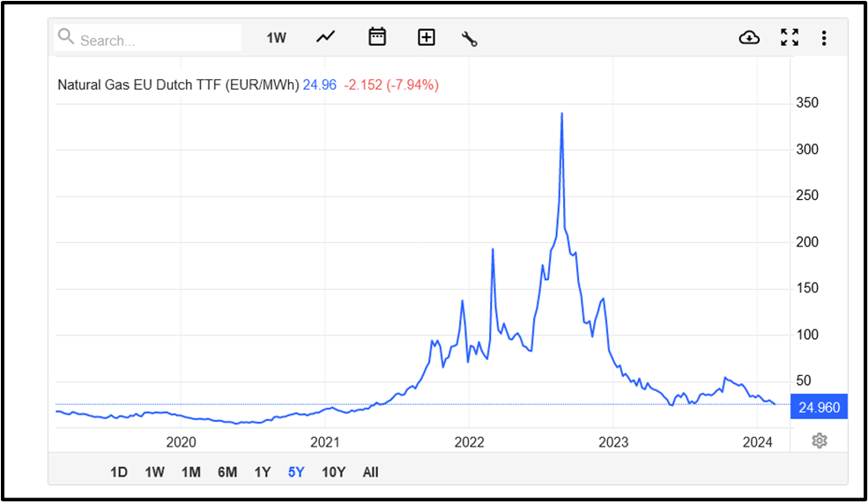Viewport: 868px width, 502px height.
Task: Open chart settings gear near the axis
Action: point(820,440)
